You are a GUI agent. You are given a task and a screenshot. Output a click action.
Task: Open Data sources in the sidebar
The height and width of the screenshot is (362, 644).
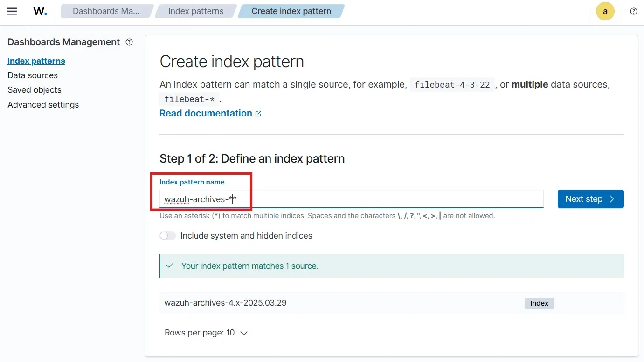33,75
